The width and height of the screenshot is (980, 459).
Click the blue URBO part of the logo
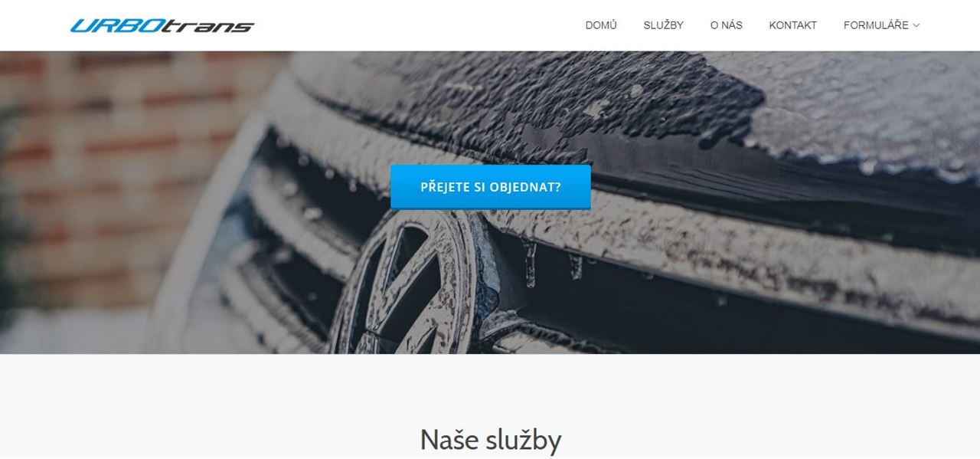(x=116, y=25)
